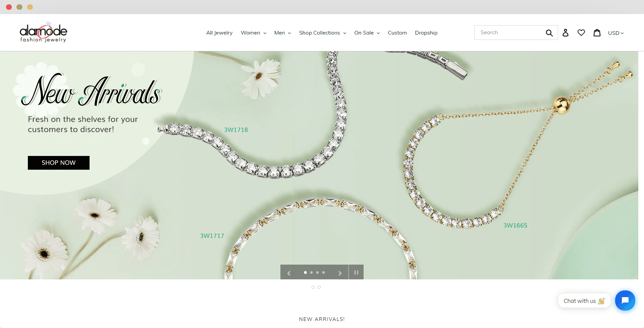644x328 pixels.
Task: Select the first slideshow dot
Action: coord(305,273)
